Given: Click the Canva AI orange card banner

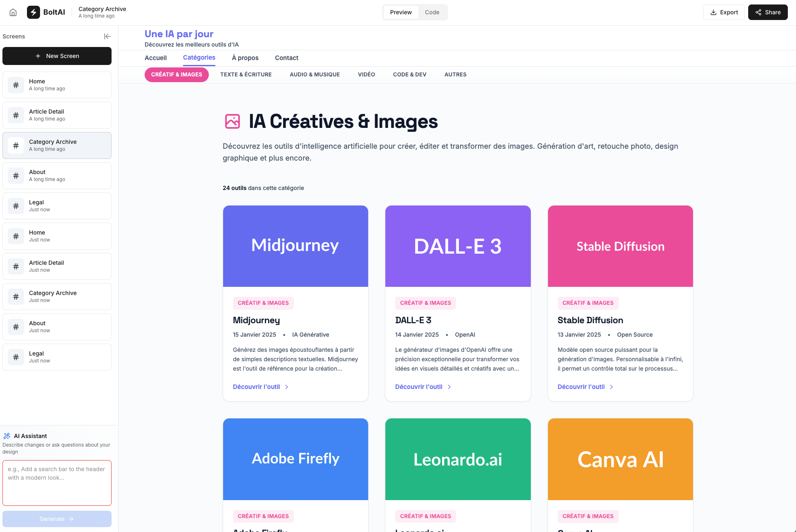Looking at the screenshot, I should (x=620, y=459).
